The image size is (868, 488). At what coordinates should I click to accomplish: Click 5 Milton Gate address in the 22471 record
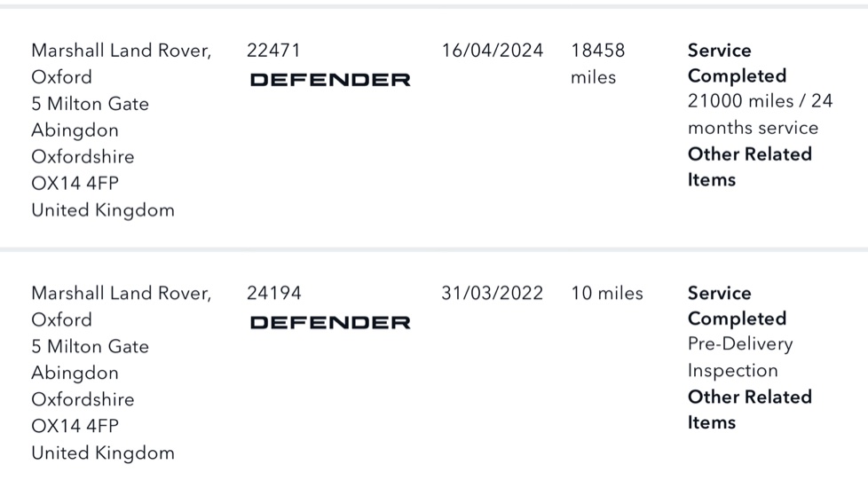coord(90,104)
